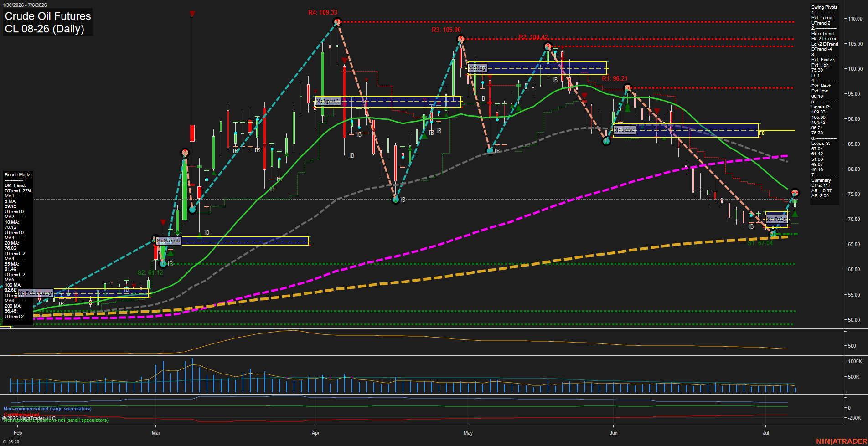
Task: Open the 'CL 08-26' tab at bottom-left
Action: tap(11, 442)
